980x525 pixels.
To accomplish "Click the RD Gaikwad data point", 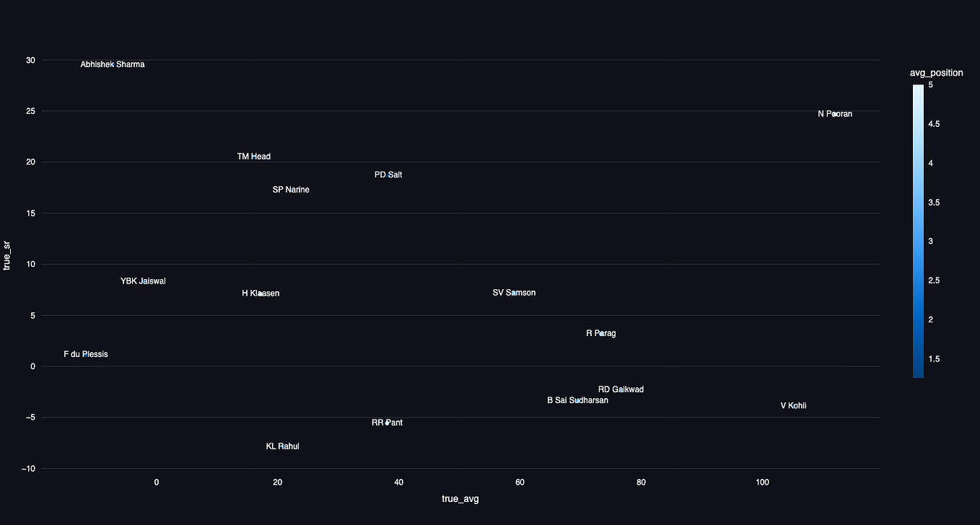I will click(x=621, y=389).
